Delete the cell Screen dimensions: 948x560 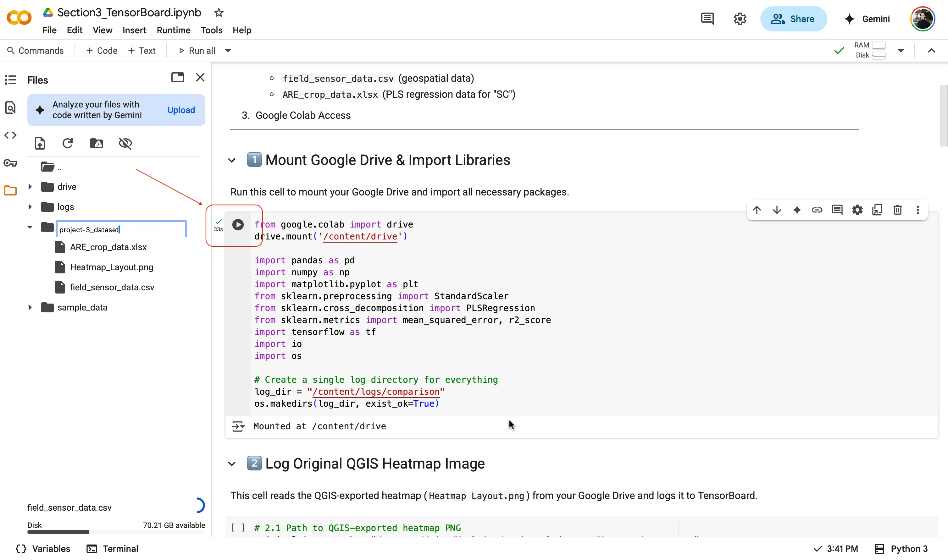click(897, 210)
